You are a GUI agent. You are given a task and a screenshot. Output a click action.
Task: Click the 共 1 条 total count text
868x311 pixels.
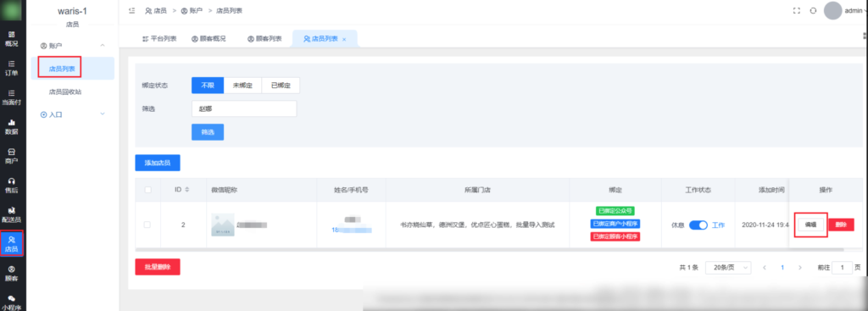[688, 267]
